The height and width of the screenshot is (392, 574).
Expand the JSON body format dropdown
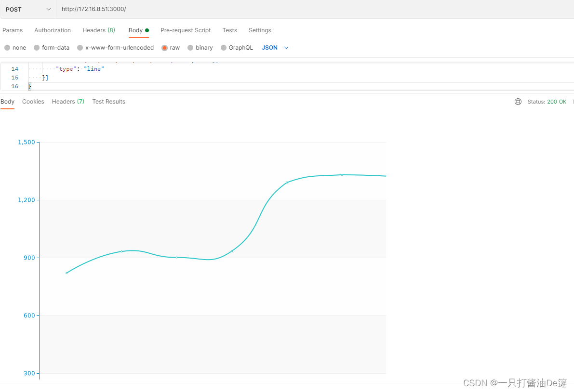[275, 47]
